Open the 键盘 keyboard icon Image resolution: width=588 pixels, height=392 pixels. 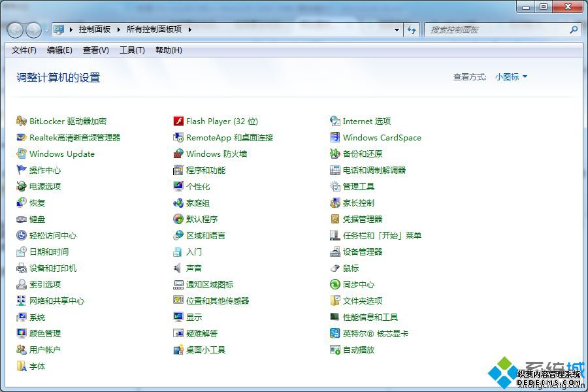click(x=22, y=219)
